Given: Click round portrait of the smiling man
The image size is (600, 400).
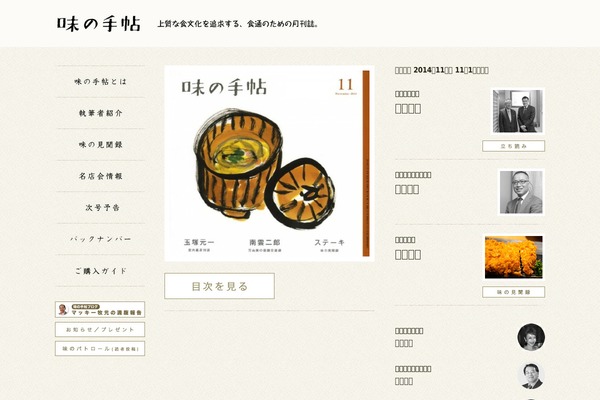Looking at the screenshot, I should tap(531, 376).
